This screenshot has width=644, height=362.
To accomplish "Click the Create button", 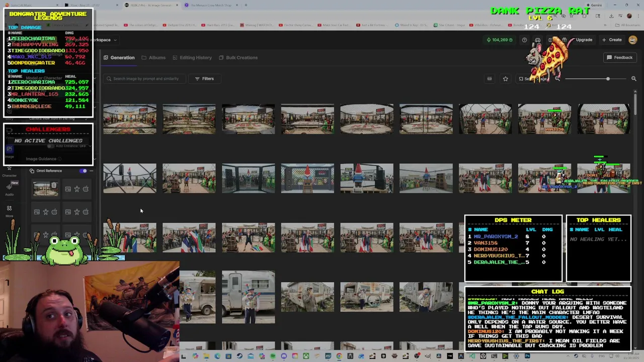I will click(x=612, y=40).
